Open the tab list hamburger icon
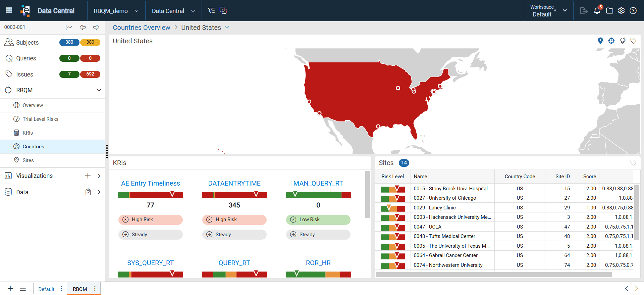 click(23, 289)
